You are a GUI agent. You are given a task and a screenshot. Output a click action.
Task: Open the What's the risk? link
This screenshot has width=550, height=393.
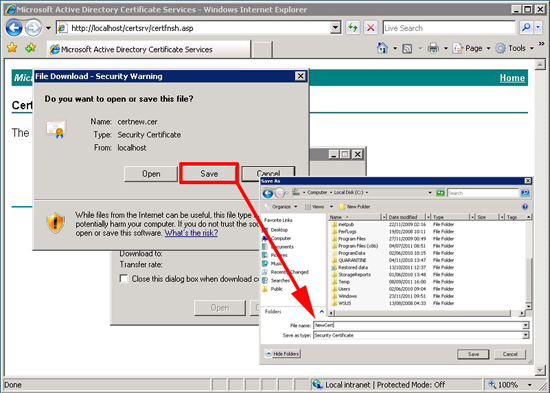192,233
